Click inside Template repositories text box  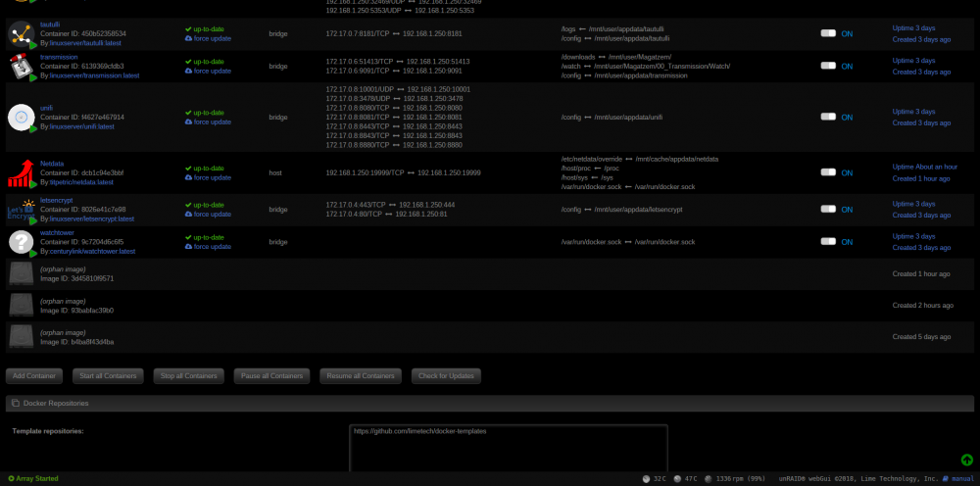click(x=508, y=450)
